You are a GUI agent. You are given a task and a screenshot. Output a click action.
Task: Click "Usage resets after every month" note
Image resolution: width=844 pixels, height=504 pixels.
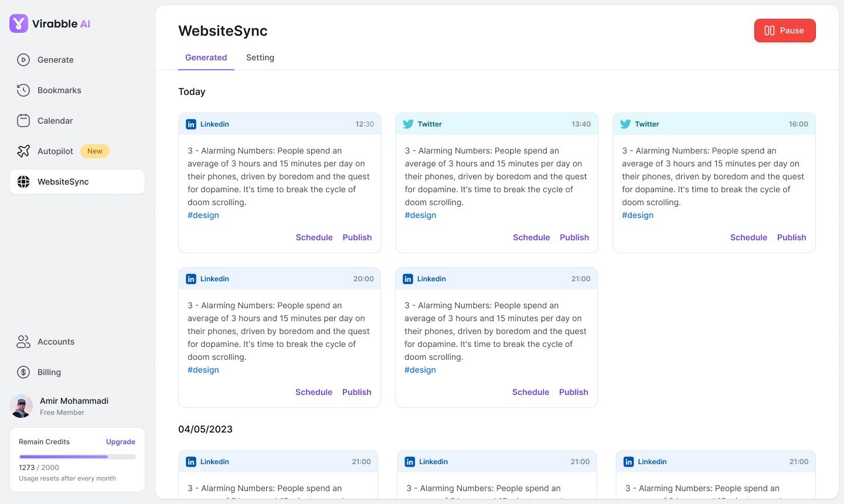tap(67, 478)
